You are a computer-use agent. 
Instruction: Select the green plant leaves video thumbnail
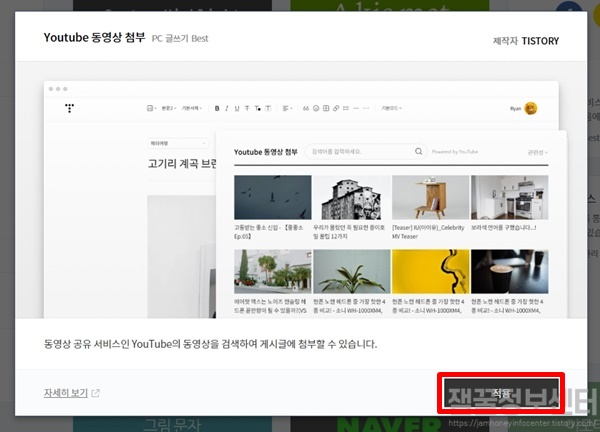(352, 272)
